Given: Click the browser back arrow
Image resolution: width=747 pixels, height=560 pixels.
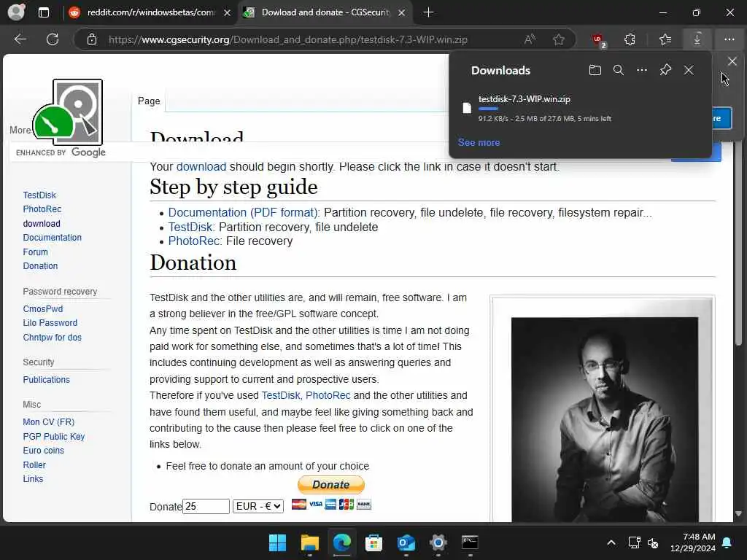Looking at the screenshot, I should pyautogui.click(x=20, y=39).
